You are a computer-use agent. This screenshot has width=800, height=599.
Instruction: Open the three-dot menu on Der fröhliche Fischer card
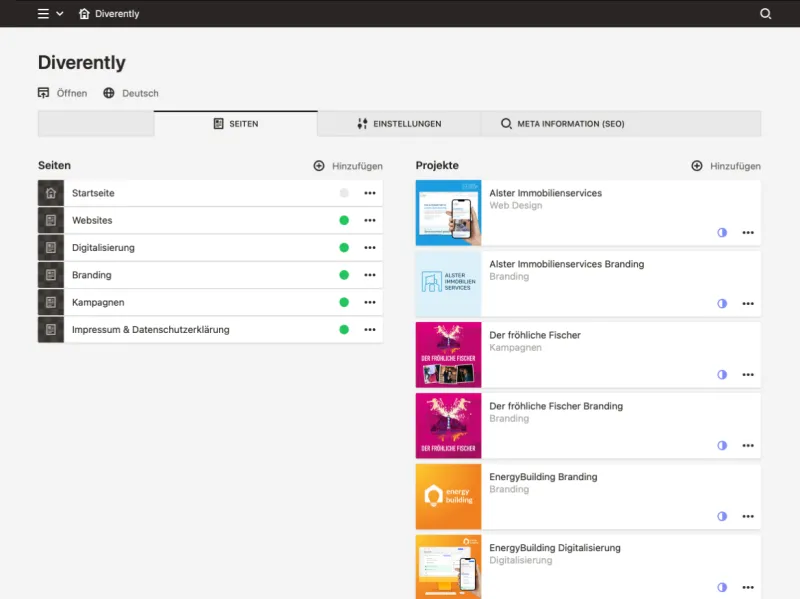click(747, 374)
